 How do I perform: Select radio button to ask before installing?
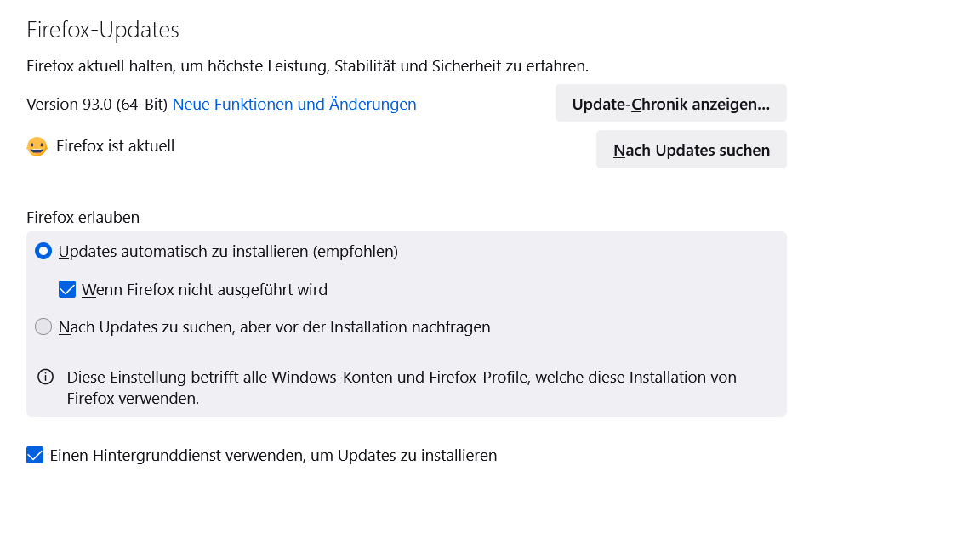pos(43,327)
